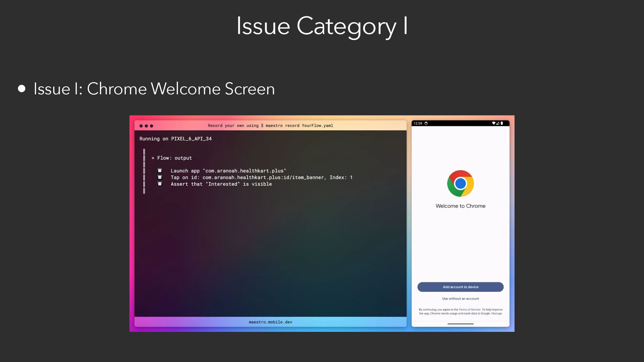Tap Add account to device button
644x362 pixels.
(x=460, y=287)
